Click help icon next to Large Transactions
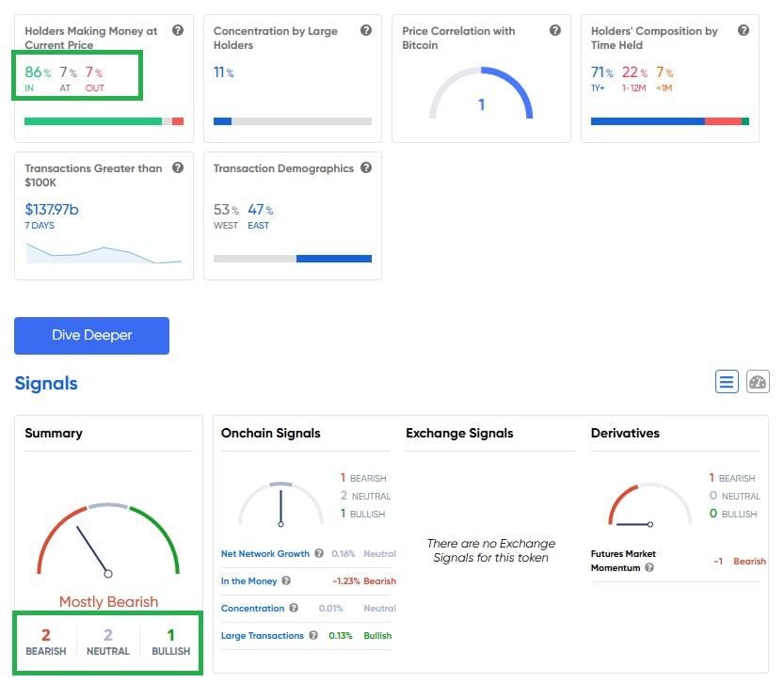The height and width of the screenshot is (683, 784). pos(314,636)
